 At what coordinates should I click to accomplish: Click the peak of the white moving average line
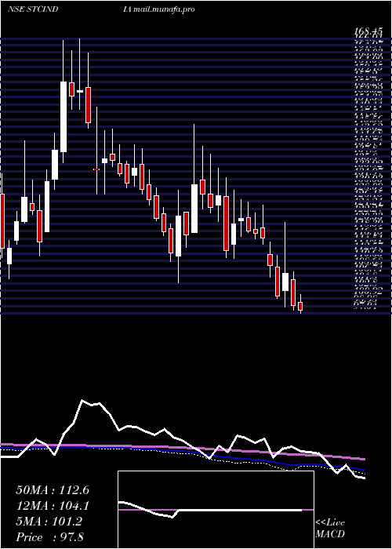82,400
